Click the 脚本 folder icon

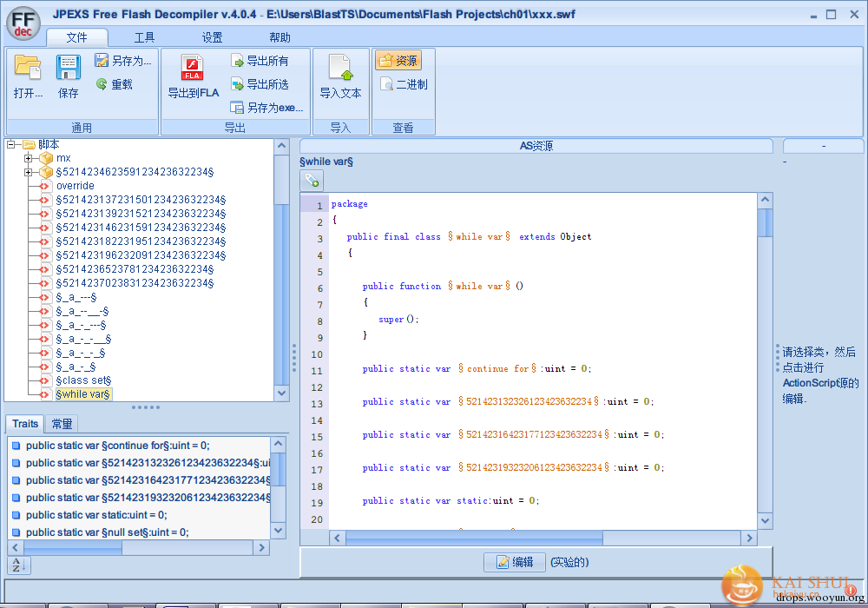[x=29, y=144]
